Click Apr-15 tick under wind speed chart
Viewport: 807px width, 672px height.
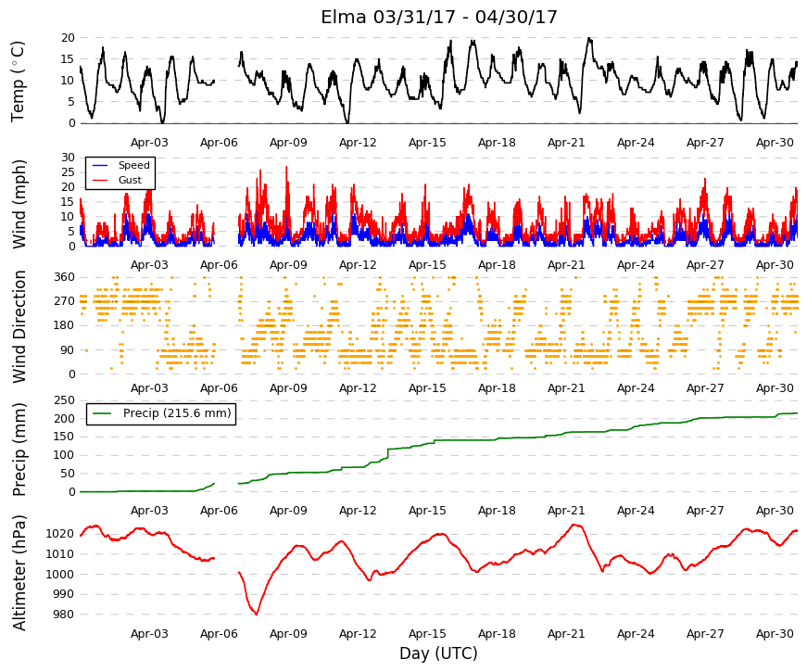click(x=427, y=265)
